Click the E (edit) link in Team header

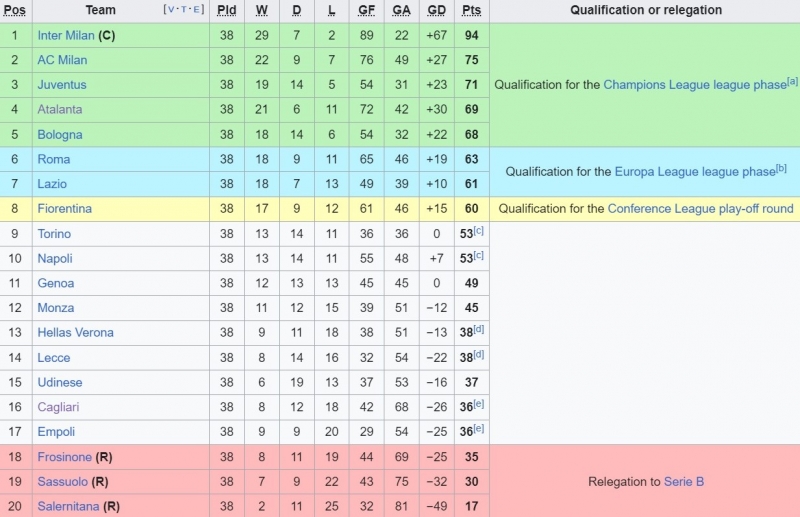(195, 10)
